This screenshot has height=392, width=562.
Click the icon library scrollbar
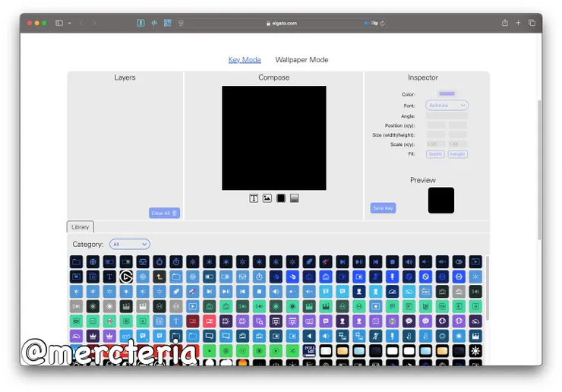click(487, 288)
